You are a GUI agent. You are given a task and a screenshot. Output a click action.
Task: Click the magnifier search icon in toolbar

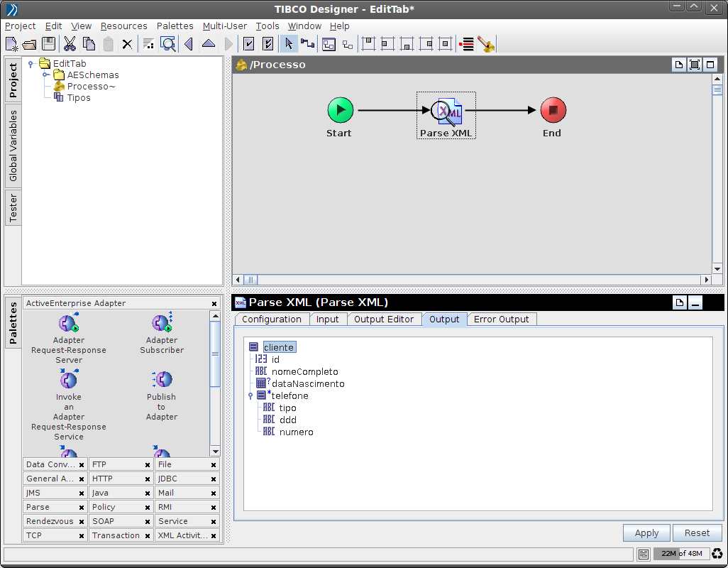(x=168, y=44)
